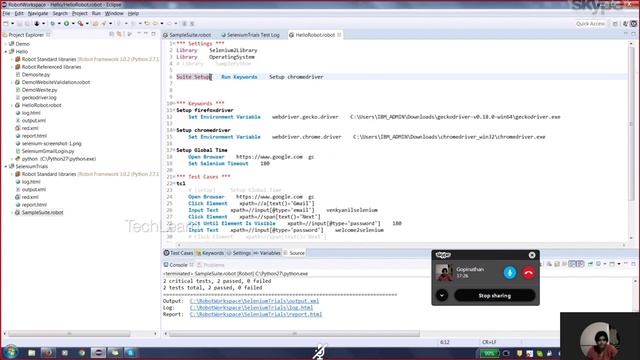Collapse the SeleniumTrials project node
The image size is (640, 360).
click(6, 167)
